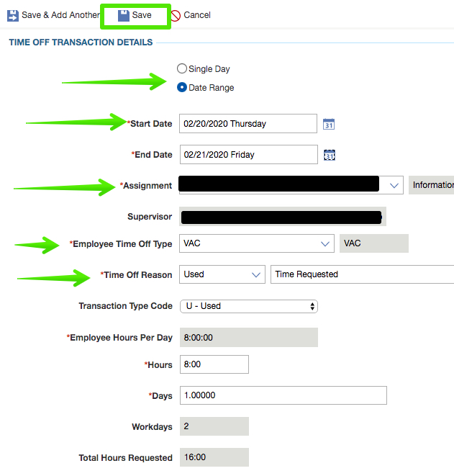Click the Save button label
The height and width of the screenshot is (476, 454).
click(142, 15)
